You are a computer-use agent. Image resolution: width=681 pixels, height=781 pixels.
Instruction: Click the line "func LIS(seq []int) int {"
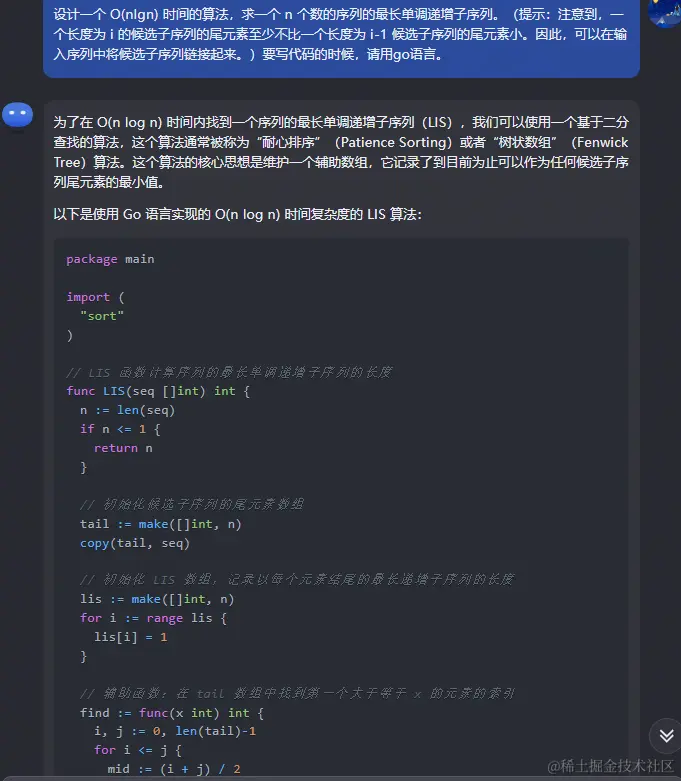coord(158,391)
